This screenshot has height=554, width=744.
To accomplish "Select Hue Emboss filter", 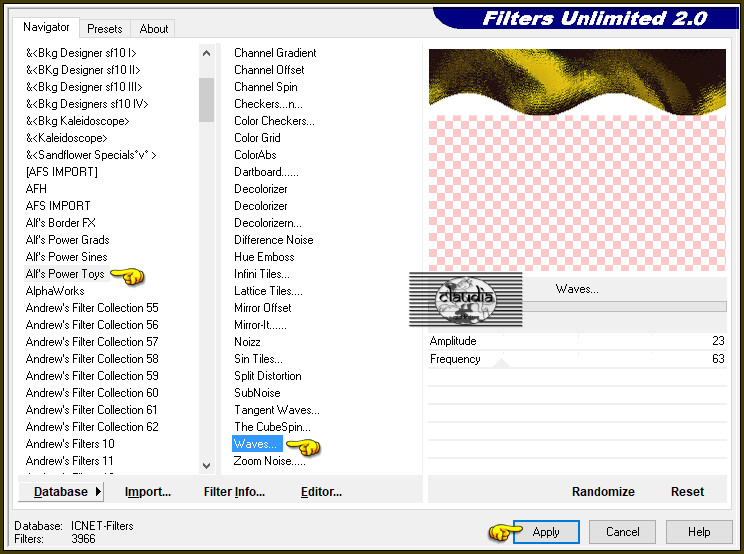I will point(264,257).
